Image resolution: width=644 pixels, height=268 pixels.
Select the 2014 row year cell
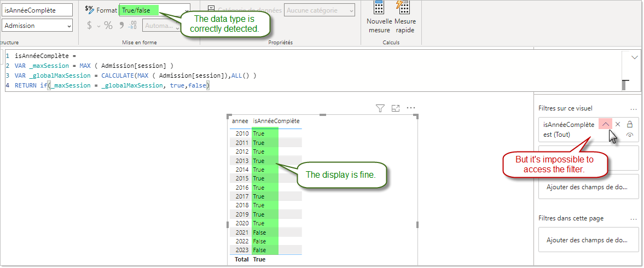pyautogui.click(x=242, y=170)
